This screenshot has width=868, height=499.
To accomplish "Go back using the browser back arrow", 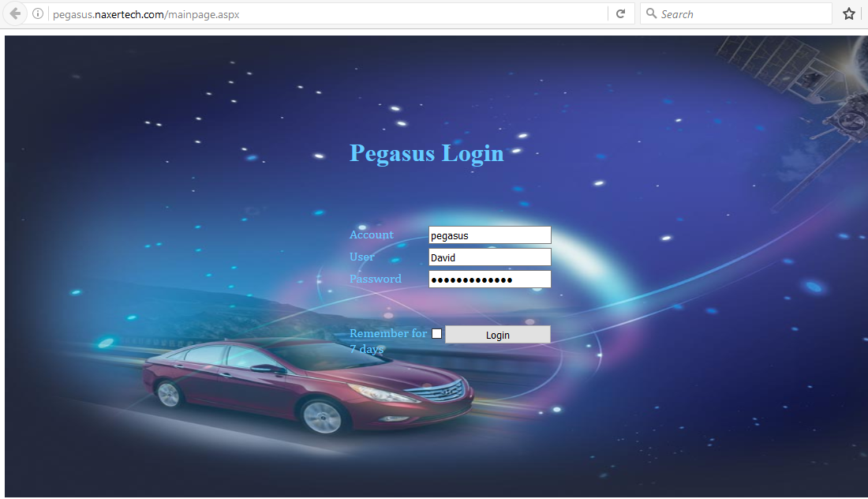I will (x=16, y=14).
